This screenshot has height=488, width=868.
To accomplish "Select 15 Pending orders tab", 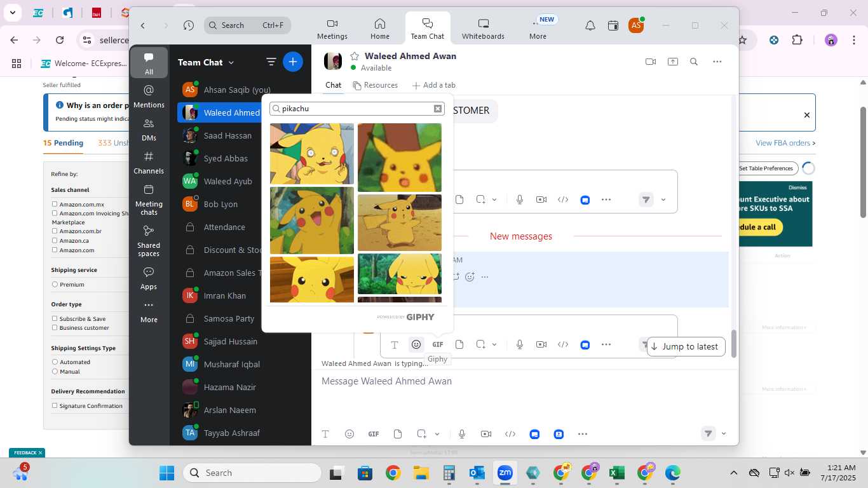I will pyautogui.click(x=63, y=143).
